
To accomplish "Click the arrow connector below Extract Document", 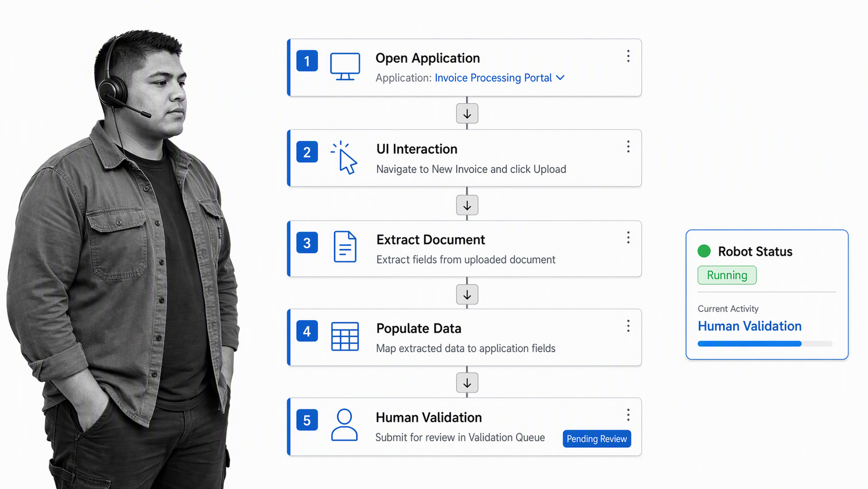I will 467,295.
